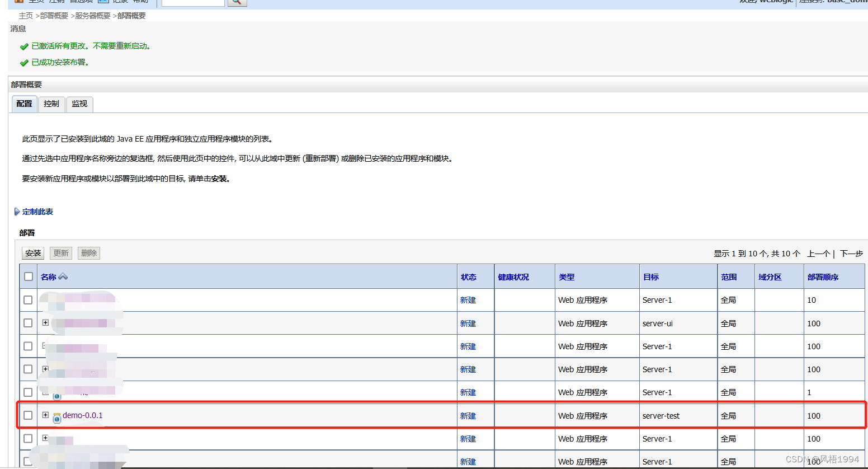Expand the plus sign in the server-ui row
This screenshot has height=469, width=868.
[45, 322]
